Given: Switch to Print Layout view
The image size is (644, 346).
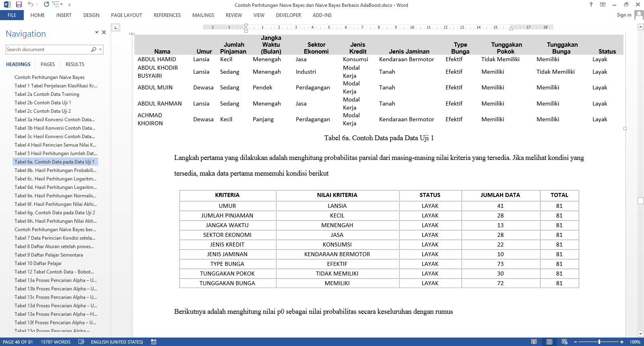Looking at the screenshot, I should [x=549, y=342].
